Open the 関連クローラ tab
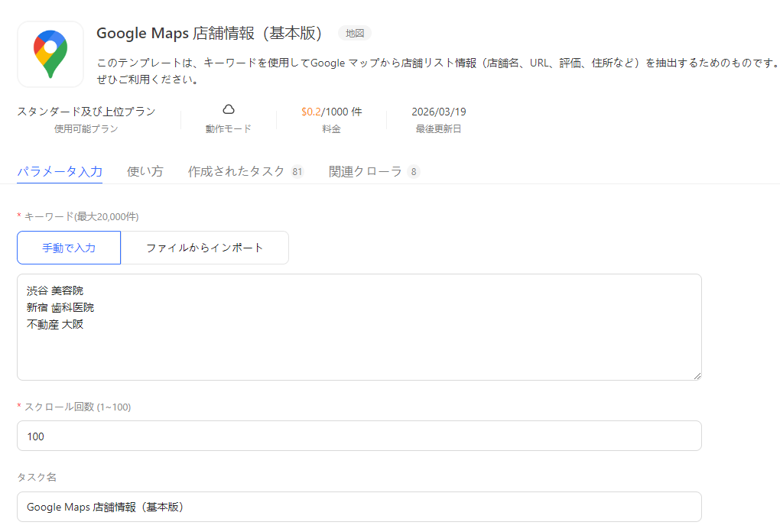This screenshot has height=532, width=780. coord(365,171)
